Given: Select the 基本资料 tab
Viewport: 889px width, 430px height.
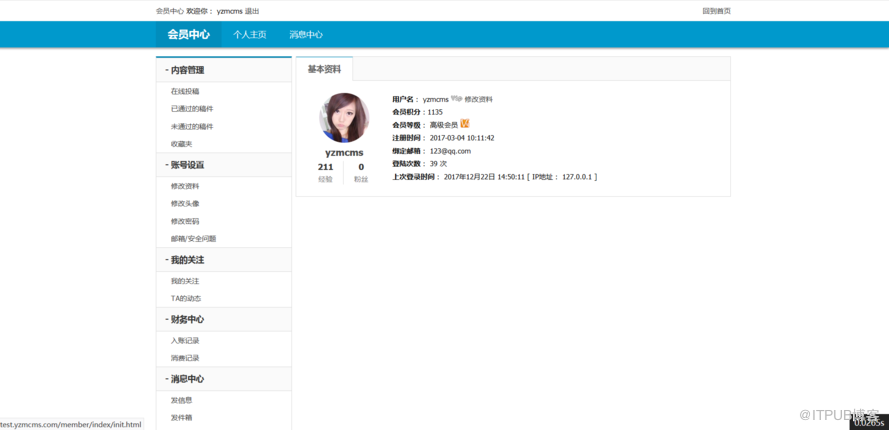Looking at the screenshot, I should (x=324, y=69).
